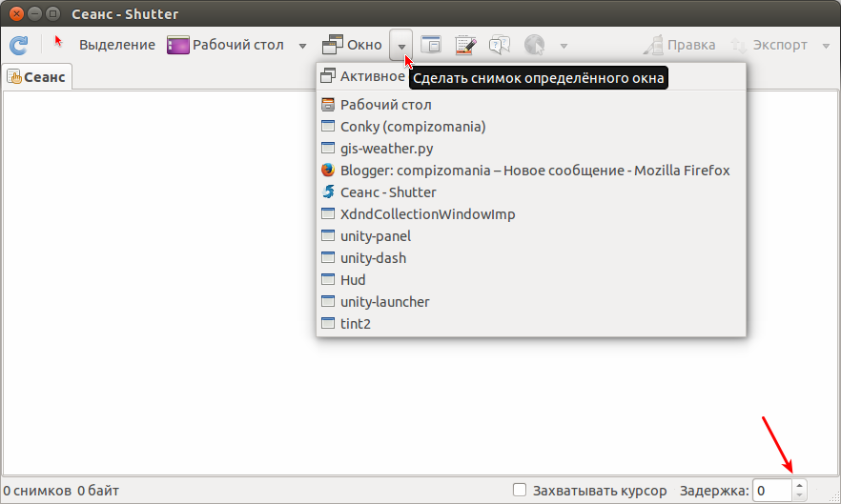This screenshot has width=841, height=504.
Task: Select gis-weather.py window entry
Action: (x=531, y=149)
